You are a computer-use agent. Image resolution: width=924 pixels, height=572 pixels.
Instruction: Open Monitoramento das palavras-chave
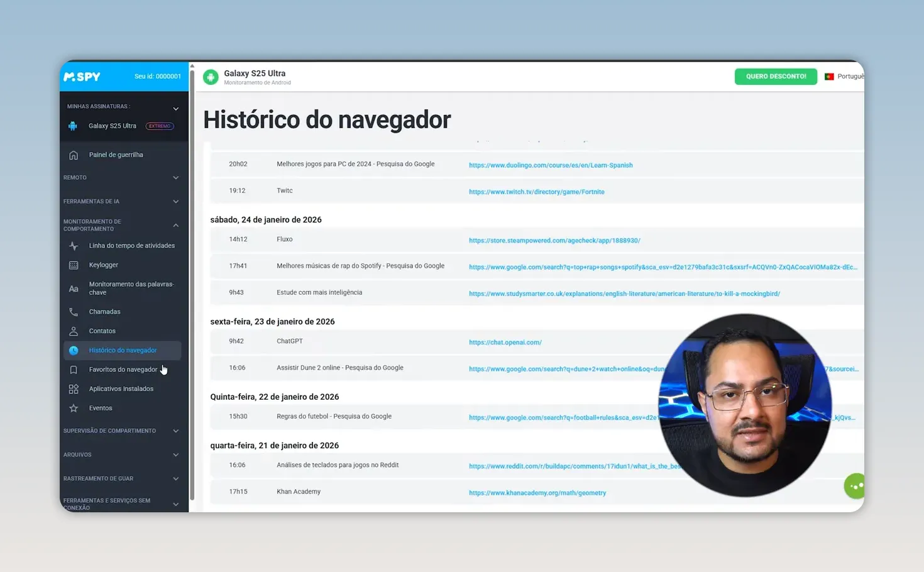click(x=131, y=289)
